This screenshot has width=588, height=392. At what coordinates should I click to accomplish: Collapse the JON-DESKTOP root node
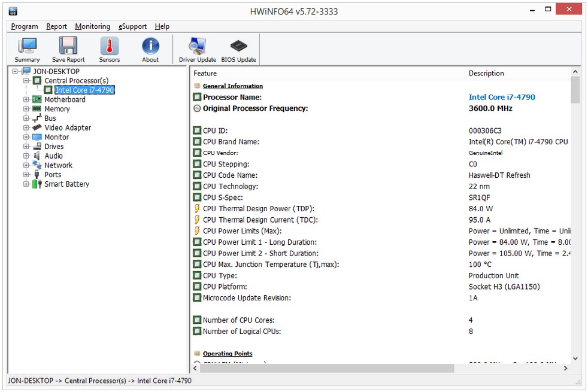click(15, 71)
